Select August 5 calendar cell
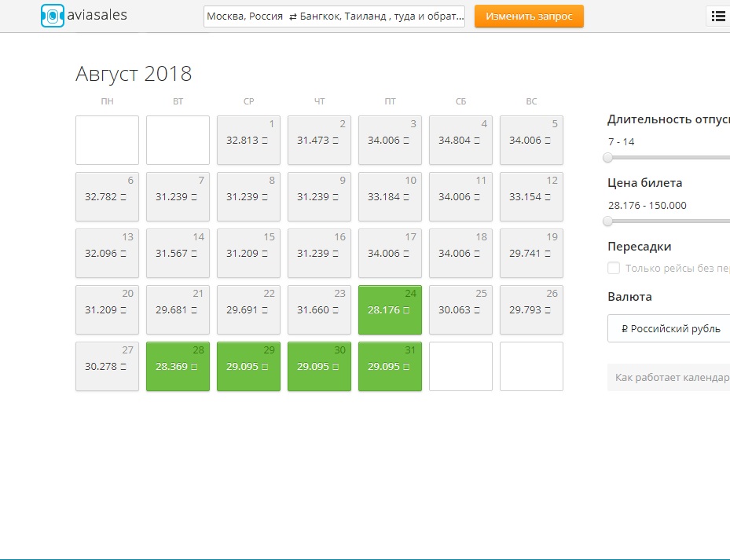The image size is (730, 560). click(x=532, y=140)
